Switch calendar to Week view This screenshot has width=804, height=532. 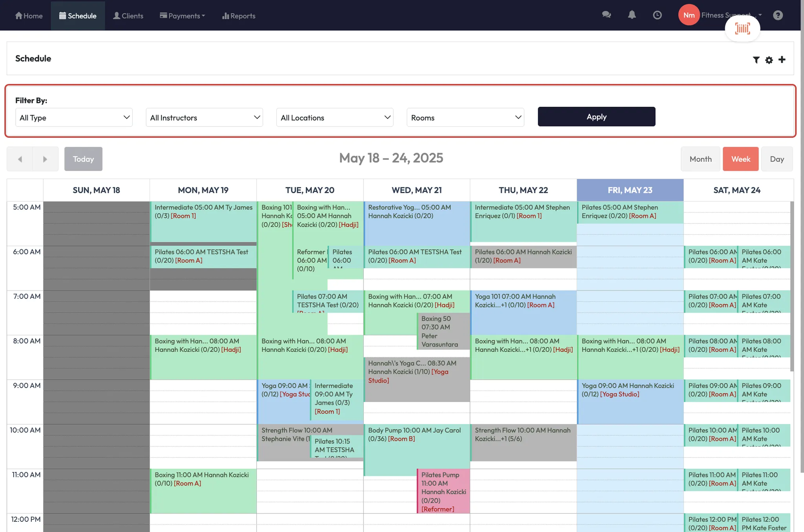[740, 159]
